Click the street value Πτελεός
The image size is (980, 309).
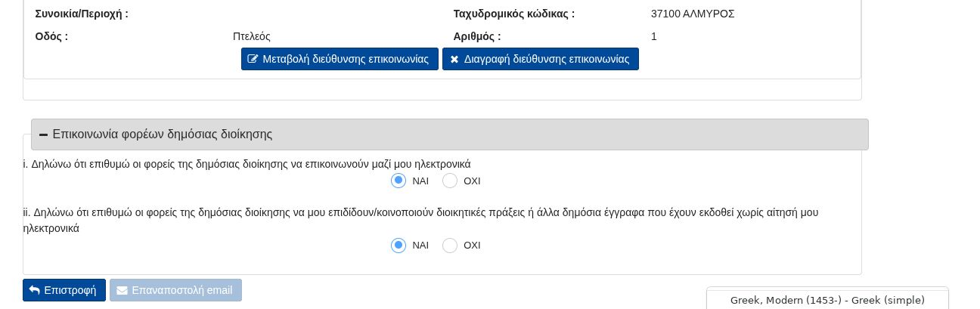251,36
